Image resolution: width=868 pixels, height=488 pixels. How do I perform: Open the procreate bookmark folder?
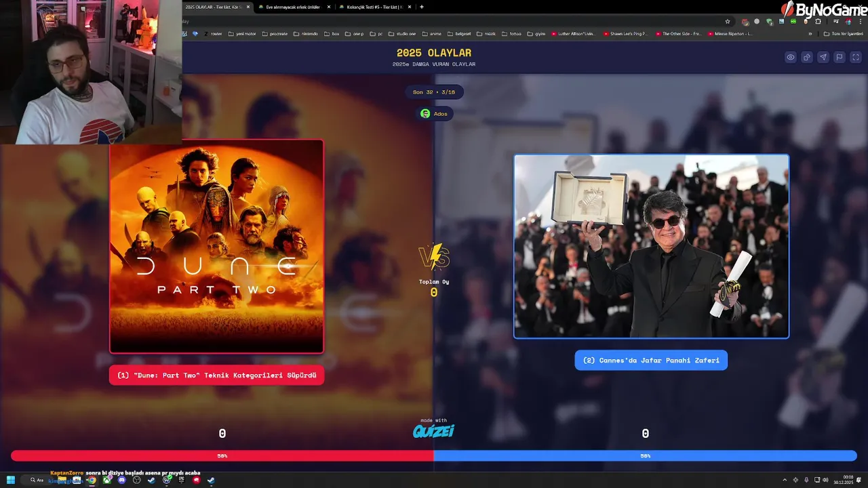[275, 34]
